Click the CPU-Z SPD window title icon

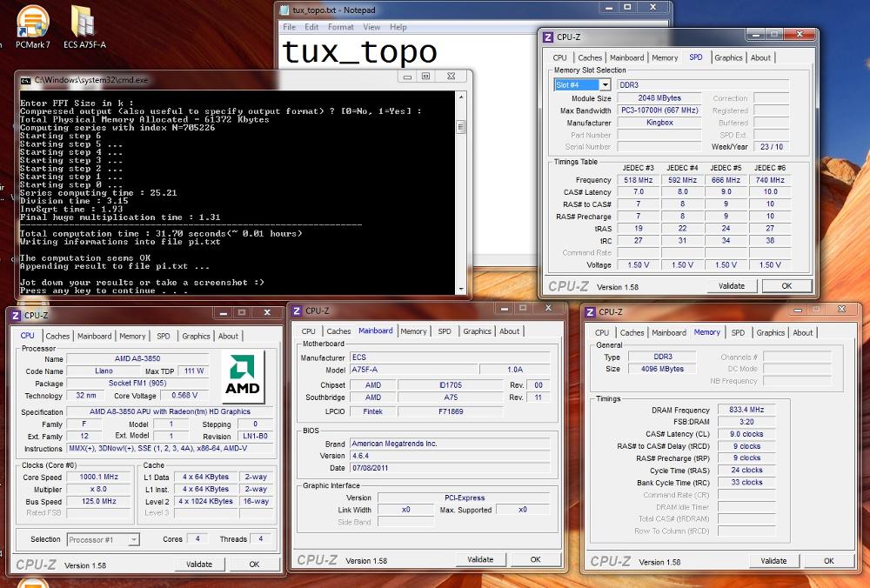point(548,37)
